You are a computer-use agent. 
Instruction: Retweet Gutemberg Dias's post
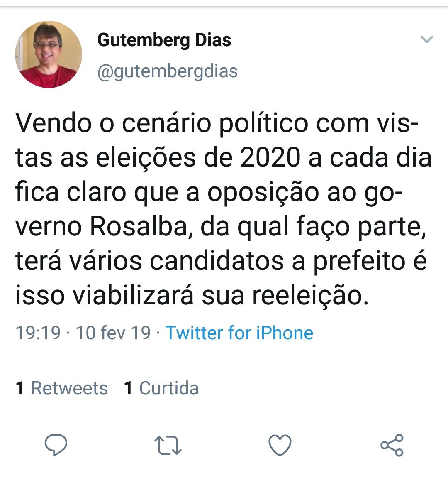pos(168,445)
